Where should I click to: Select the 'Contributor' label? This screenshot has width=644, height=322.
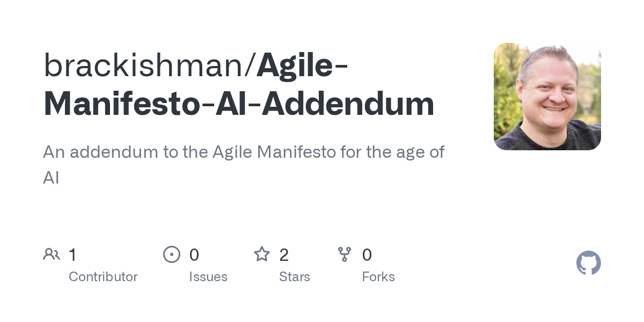103,277
